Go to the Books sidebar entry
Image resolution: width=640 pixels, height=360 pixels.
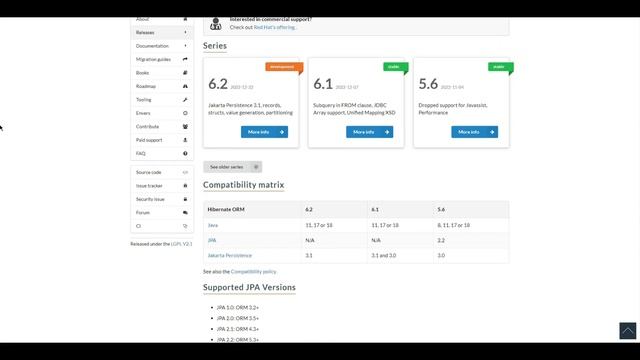[162, 73]
